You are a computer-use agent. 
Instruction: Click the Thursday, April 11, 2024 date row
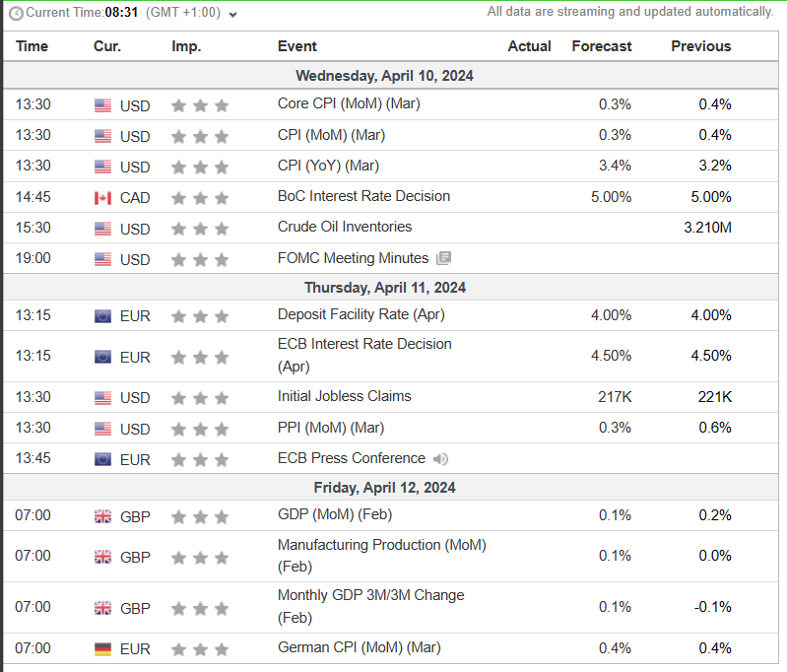[385, 288]
